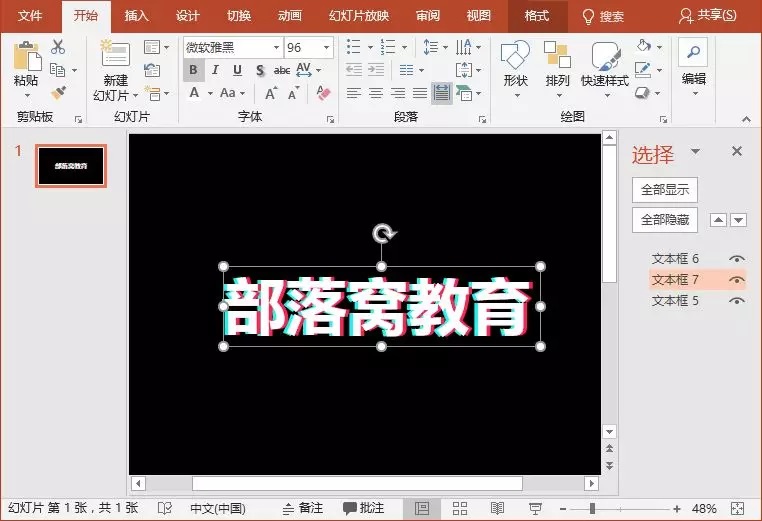Hide 文本框 6 with eye icon

point(737,259)
